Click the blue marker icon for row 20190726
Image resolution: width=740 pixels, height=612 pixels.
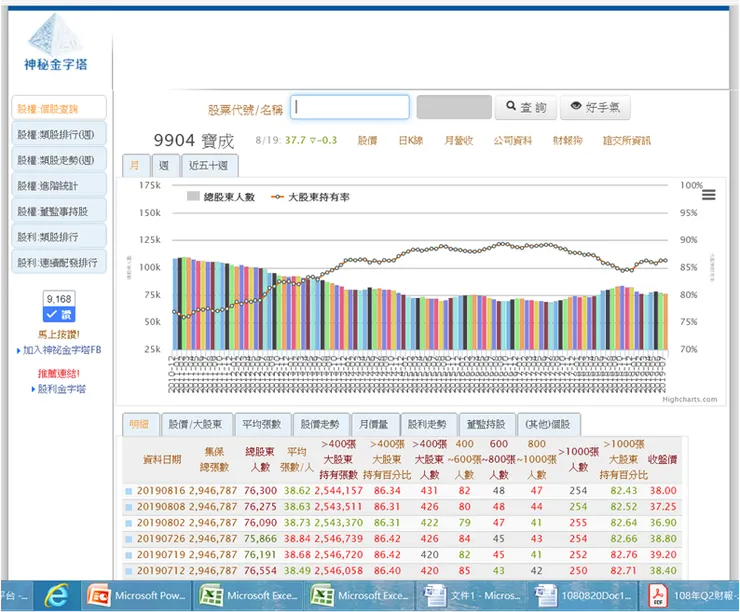pos(128,539)
